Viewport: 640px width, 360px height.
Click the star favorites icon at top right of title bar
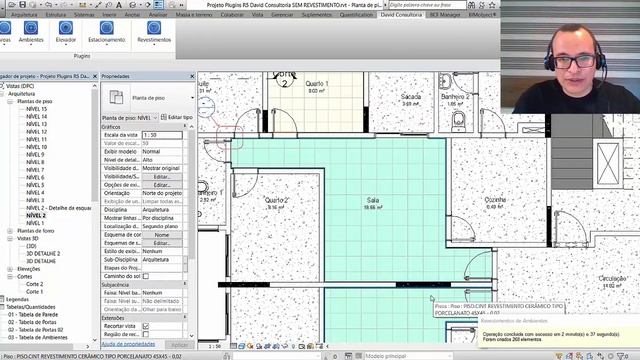tap(492, 5)
